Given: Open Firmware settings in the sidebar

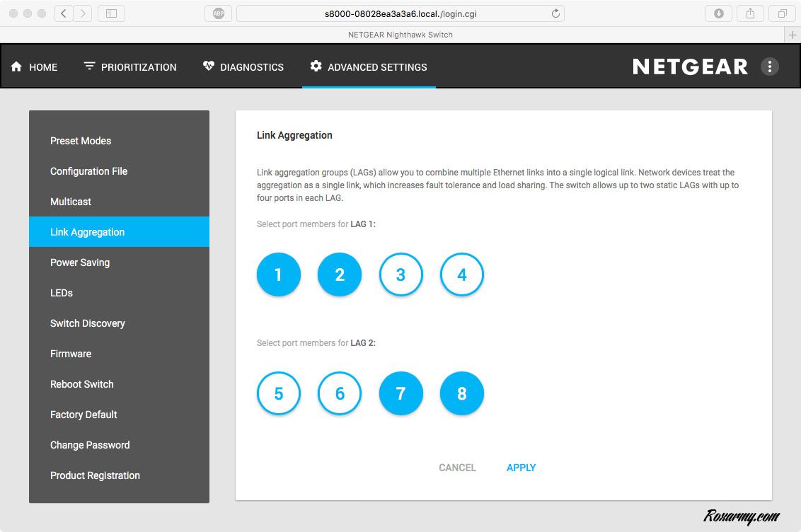Looking at the screenshot, I should (x=71, y=354).
